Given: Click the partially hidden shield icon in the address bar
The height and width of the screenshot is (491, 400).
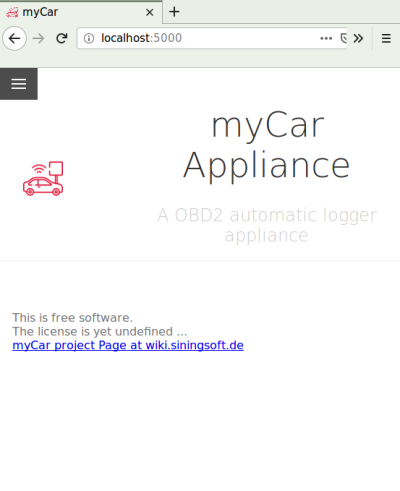Looking at the screenshot, I should pyautogui.click(x=344, y=38).
